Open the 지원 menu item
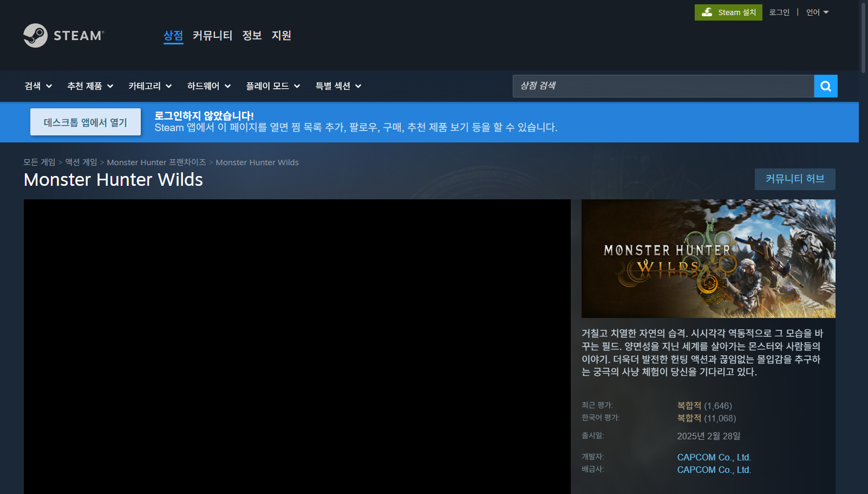868x494 pixels. [281, 36]
